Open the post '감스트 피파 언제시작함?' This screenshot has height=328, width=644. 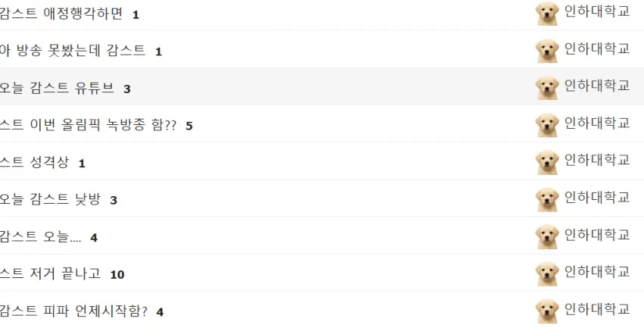coord(73,311)
